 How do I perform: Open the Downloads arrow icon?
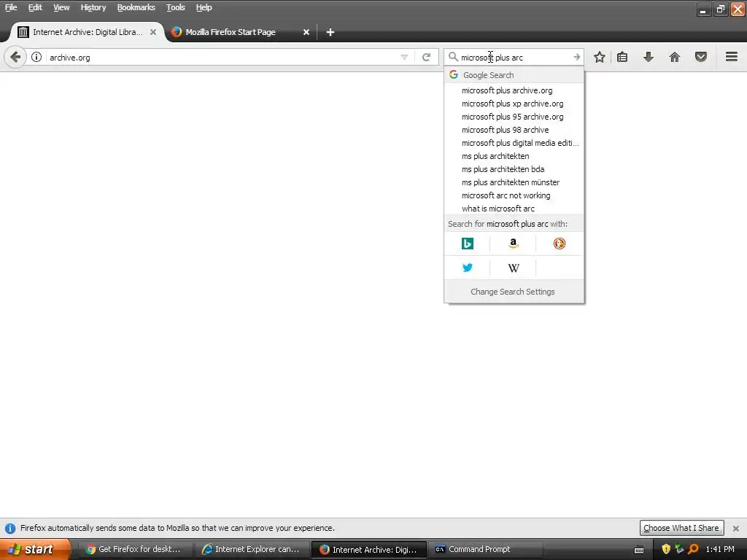point(649,57)
